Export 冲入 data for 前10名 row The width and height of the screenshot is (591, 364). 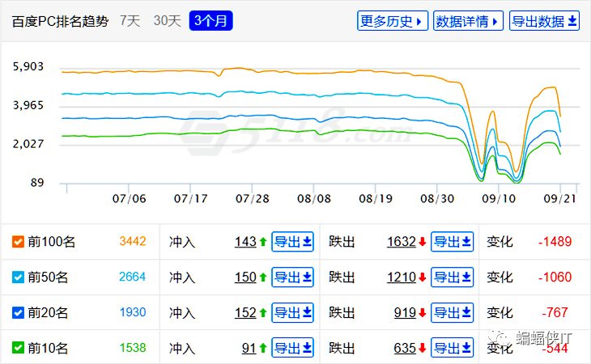click(292, 348)
